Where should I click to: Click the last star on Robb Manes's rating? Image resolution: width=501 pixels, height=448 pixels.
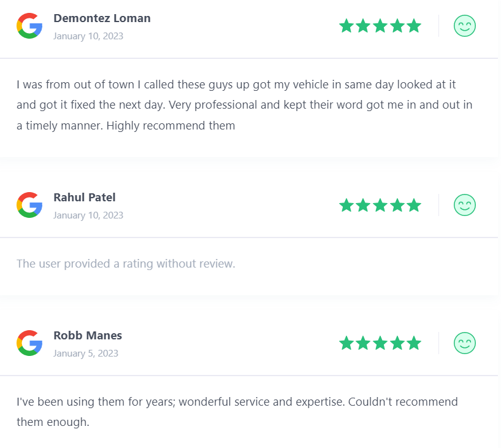click(x=414, y=343)
